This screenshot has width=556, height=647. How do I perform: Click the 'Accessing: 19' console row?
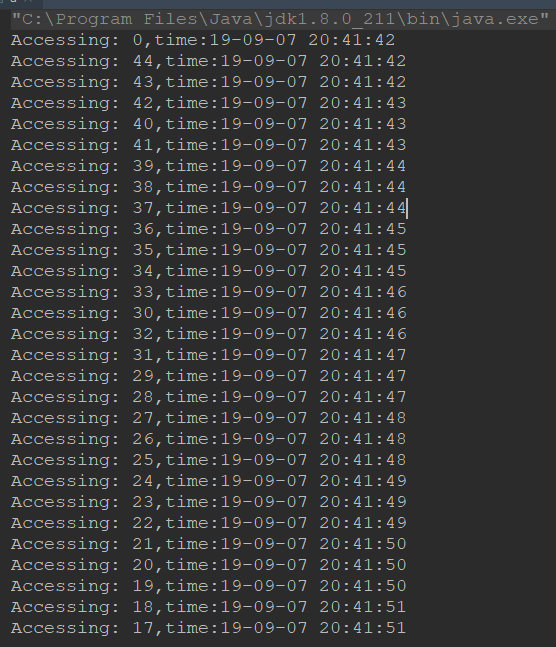click(x=208, y=586)
